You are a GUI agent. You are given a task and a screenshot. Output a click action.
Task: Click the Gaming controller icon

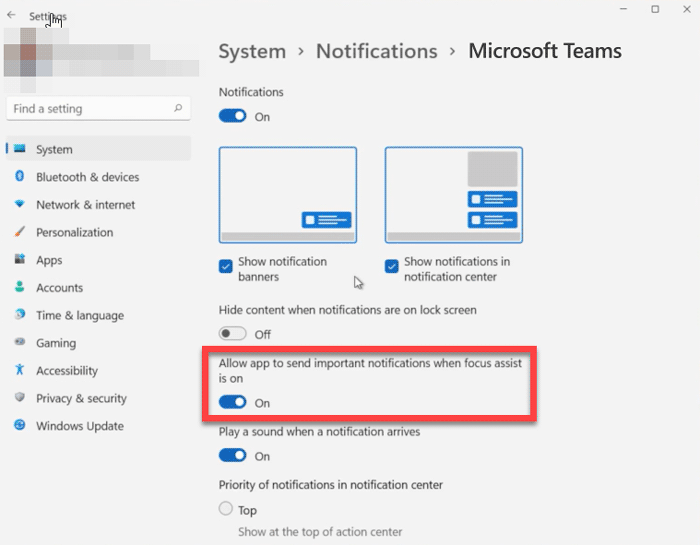pos(20,342)
